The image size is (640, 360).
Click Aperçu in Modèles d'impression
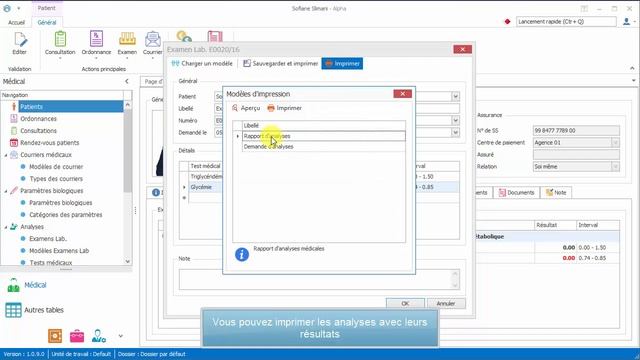click(x=246, y=108)
